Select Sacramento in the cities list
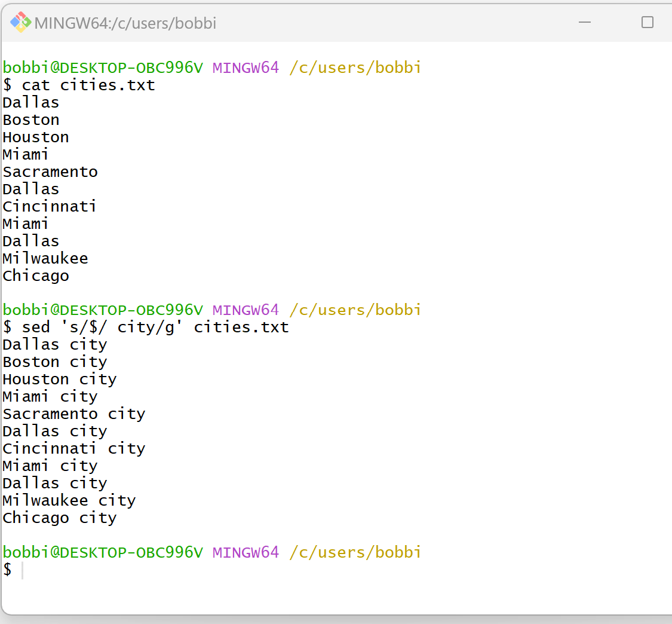This screenshot has height=624, width=672. pyautogui.click(x=50, y=172)
